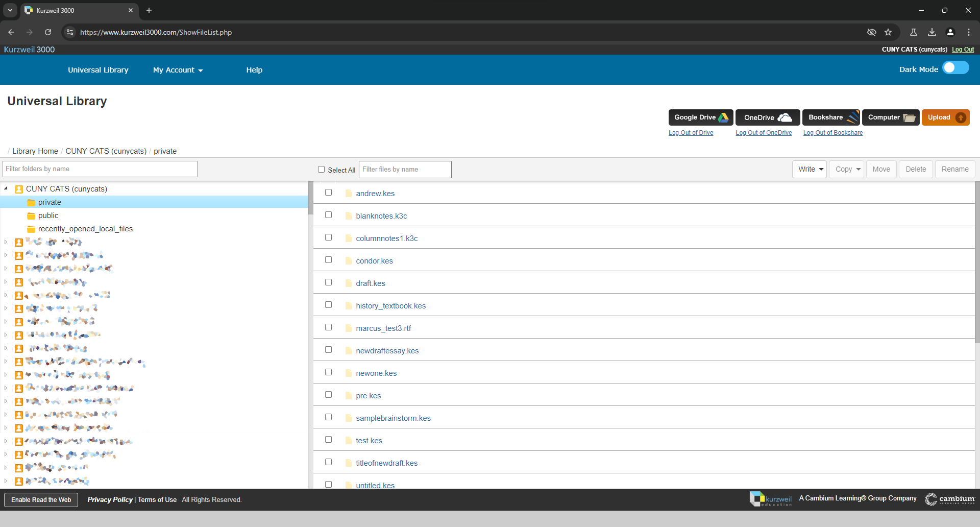Screen dimensions: 980x527
Task: Open Computer folder import button
Action: 891,117
